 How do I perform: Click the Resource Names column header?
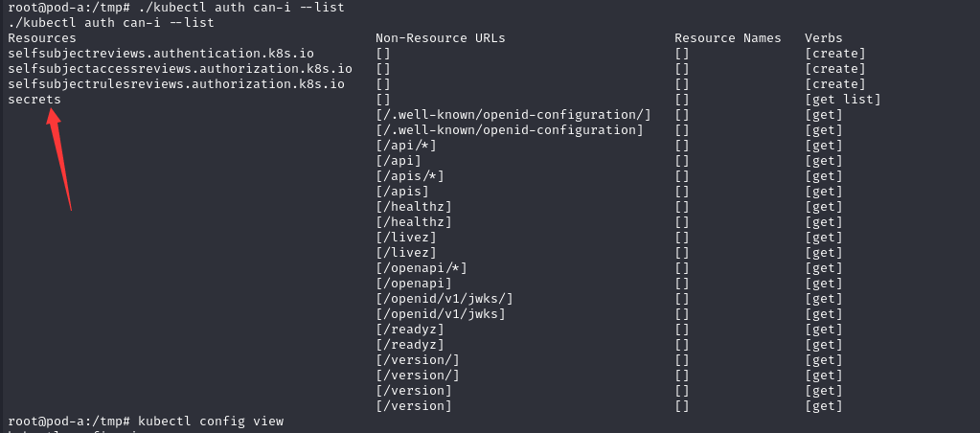coord(727,38)
